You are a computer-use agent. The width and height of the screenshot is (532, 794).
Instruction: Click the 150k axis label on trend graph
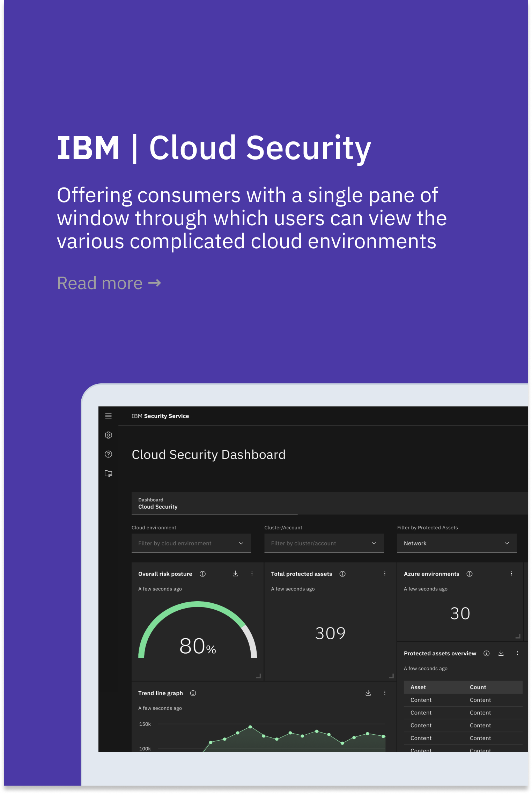[145, 724]
